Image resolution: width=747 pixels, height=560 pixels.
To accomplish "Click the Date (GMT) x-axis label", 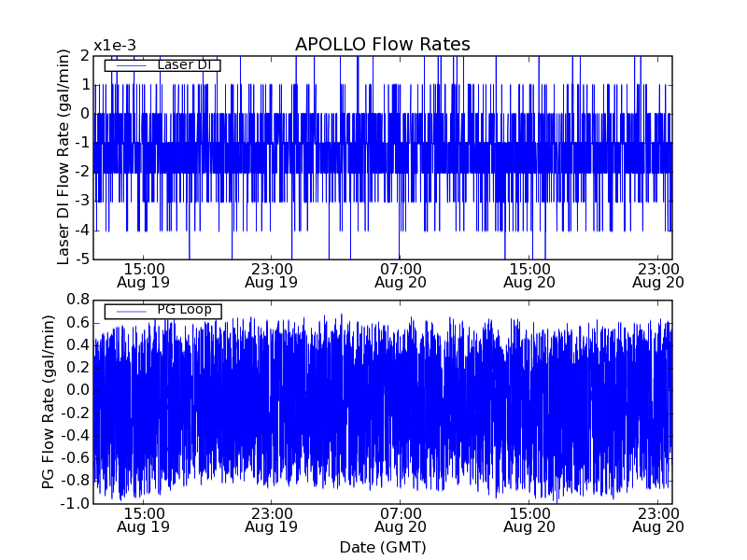I will point(382,547).
